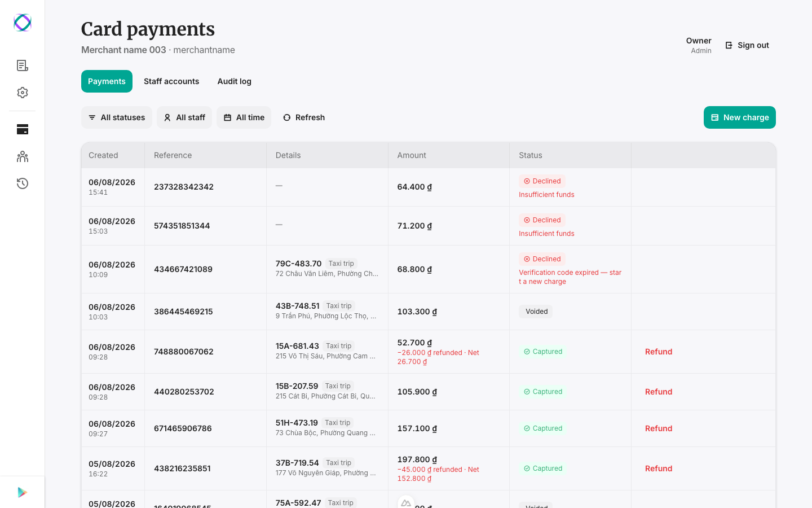
Task: Select reference 386445469215
Action: (183, 312)
